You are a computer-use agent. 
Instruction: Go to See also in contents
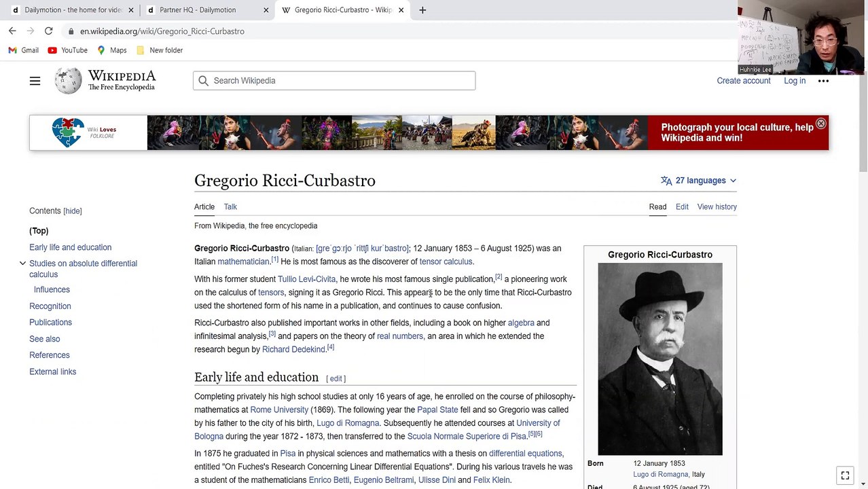(x=45, y=339)
